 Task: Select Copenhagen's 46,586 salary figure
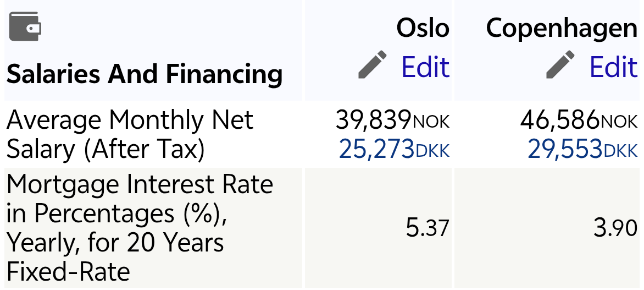[x=559, y=119]
